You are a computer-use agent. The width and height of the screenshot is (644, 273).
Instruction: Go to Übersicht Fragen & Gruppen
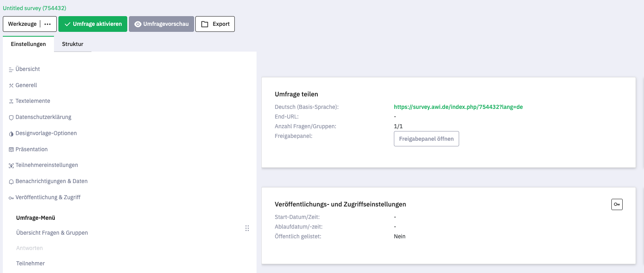(52, 233)
